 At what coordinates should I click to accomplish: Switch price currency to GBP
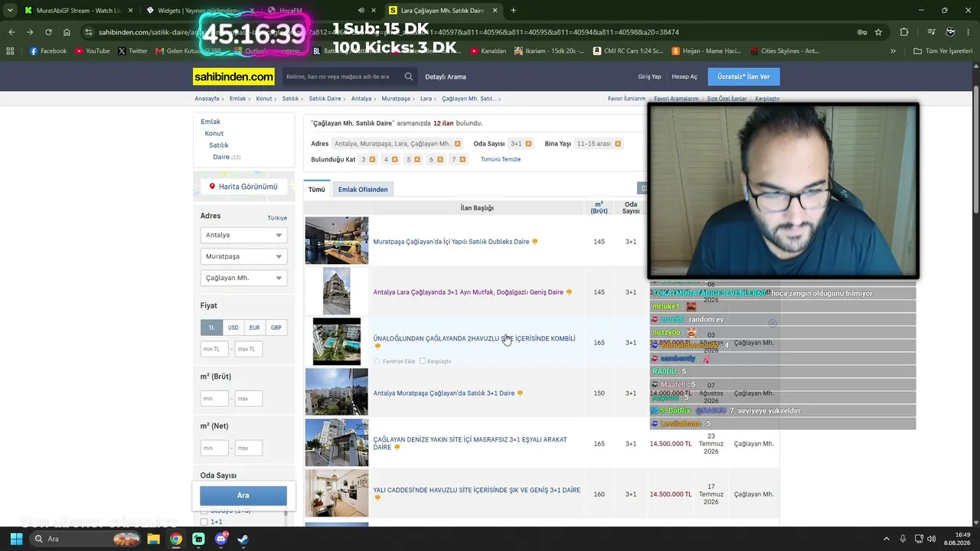point(276,328)
